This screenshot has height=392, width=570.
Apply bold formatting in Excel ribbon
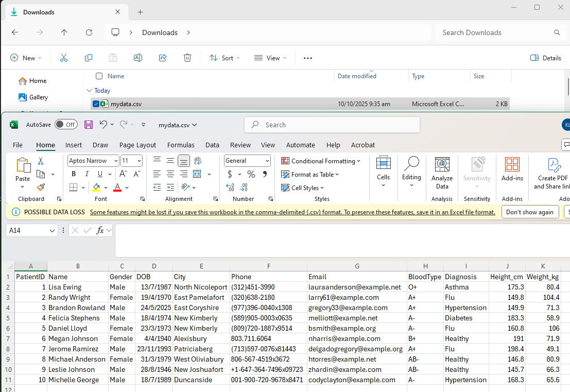click(74, 174)
